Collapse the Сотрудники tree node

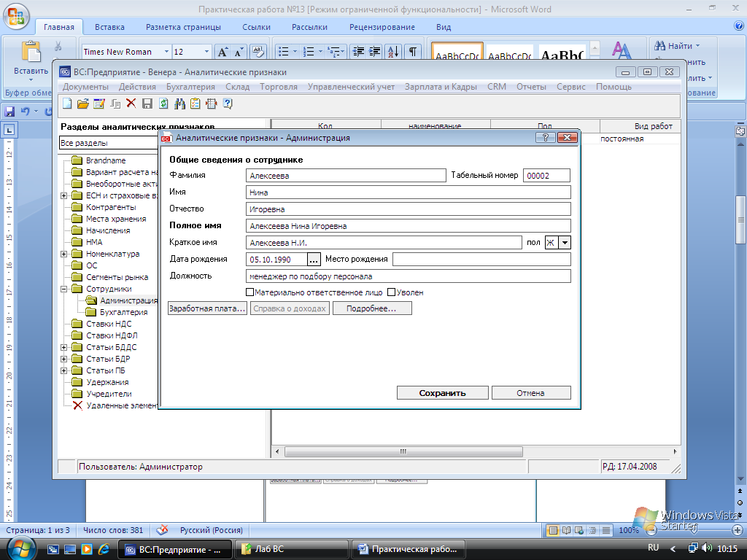[64, 289]
